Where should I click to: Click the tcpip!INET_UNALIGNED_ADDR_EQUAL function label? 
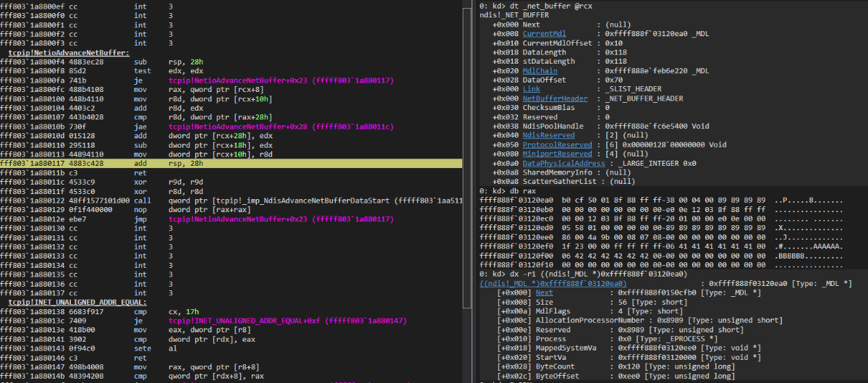point(77,301)
